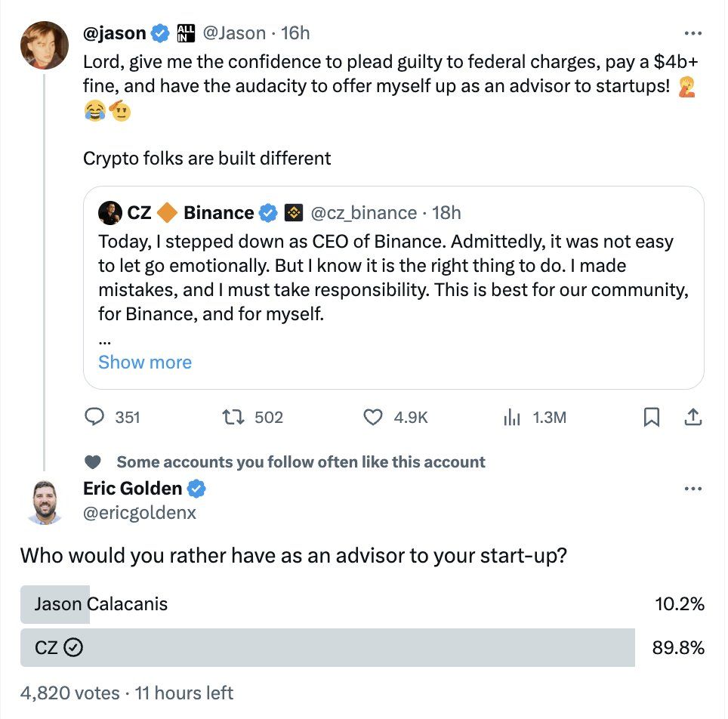Click the All In podcast badge
This screenshot has width=728, height=719.
click(185, 32)
